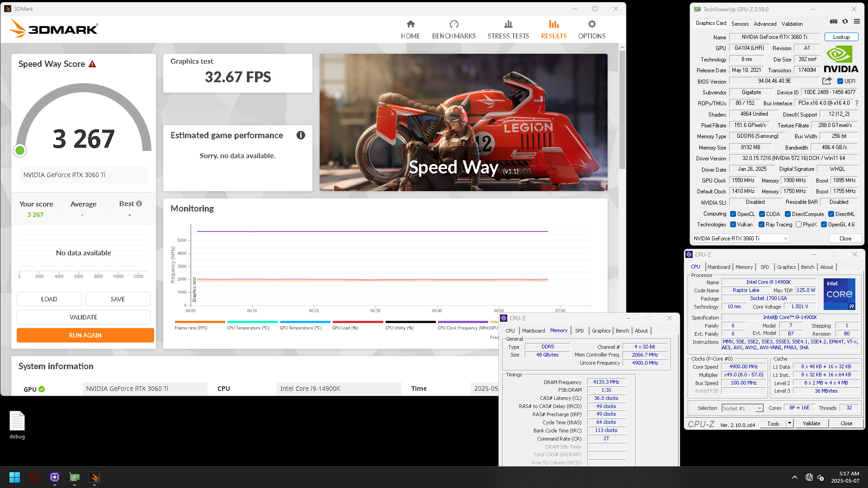Image resolution: width=868 pixels, height=488 pixels.
Task: Open RESULTS section in 3DMark
Action: pos(553,30)
